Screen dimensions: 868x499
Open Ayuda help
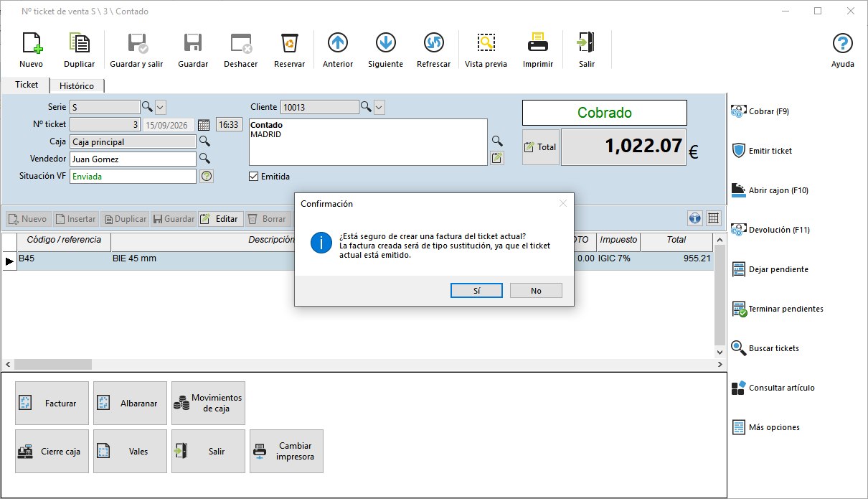[843, 50]
